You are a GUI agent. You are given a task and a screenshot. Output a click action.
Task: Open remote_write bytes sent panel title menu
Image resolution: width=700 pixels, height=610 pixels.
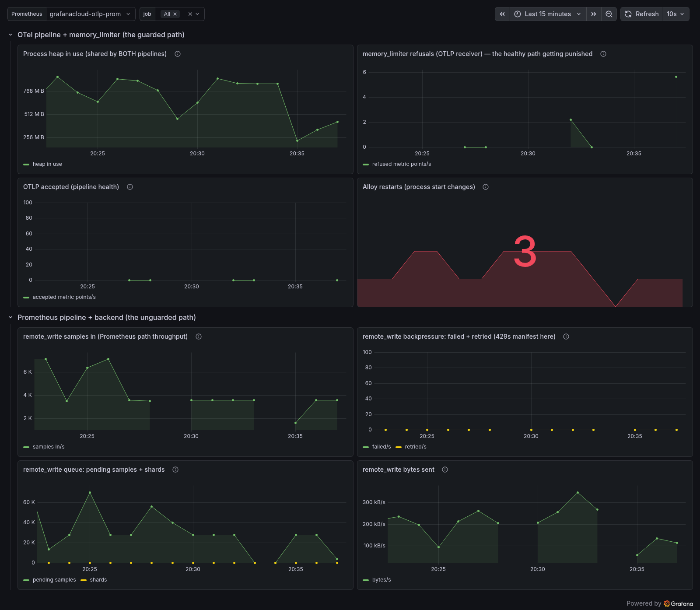pyautogui.click(x=399, y=470)
